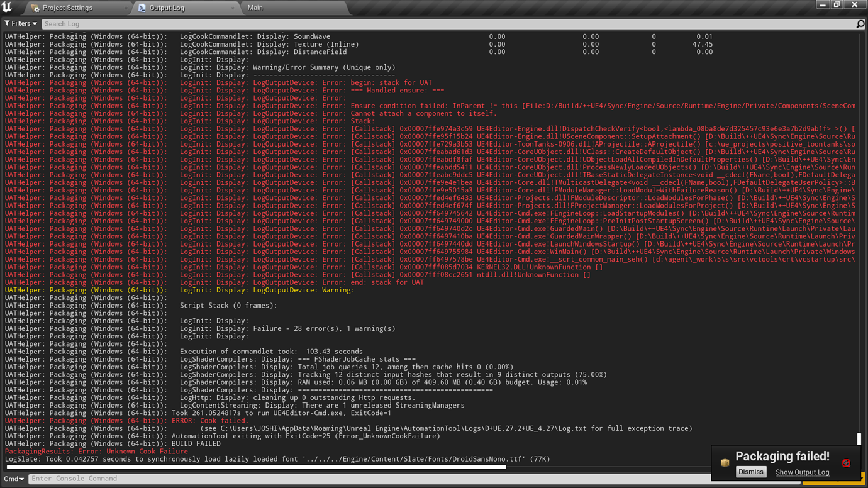Click the red failure icon in notification
Image resolution: width=868 pixels, height=488 pixels.
coord(846,463)
